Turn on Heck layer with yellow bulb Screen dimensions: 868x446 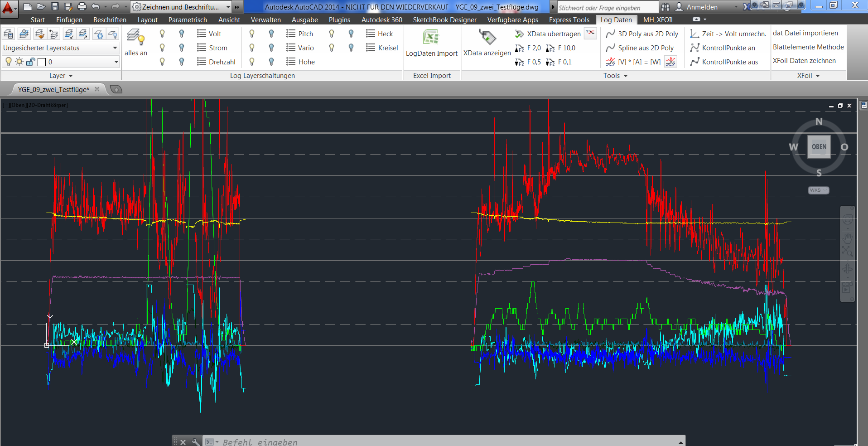coord(332,34)
